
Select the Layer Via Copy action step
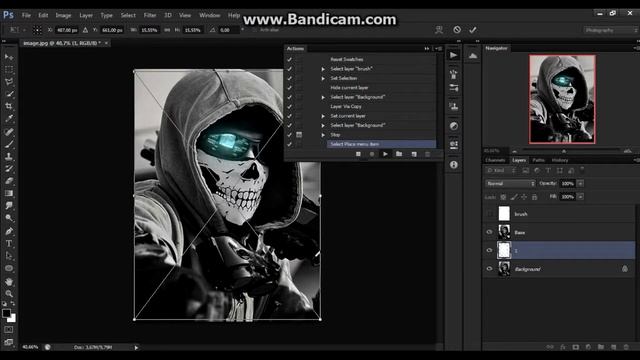tap(346, 107)
